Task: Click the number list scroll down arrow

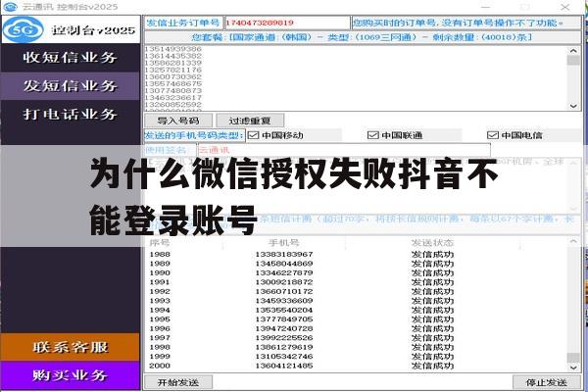Action: (573, 106)
